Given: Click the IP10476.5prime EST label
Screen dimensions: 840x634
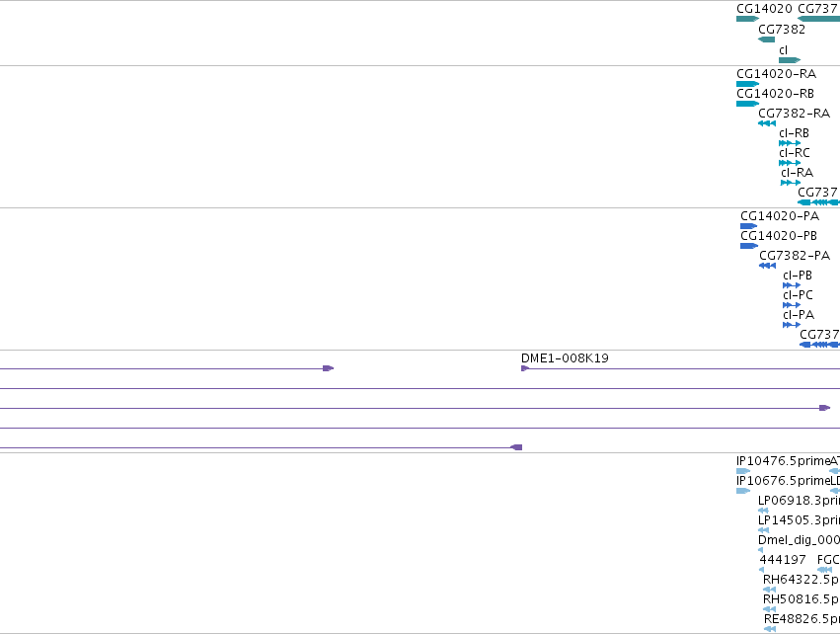Looking at the screenshot, I should (783, 461).
